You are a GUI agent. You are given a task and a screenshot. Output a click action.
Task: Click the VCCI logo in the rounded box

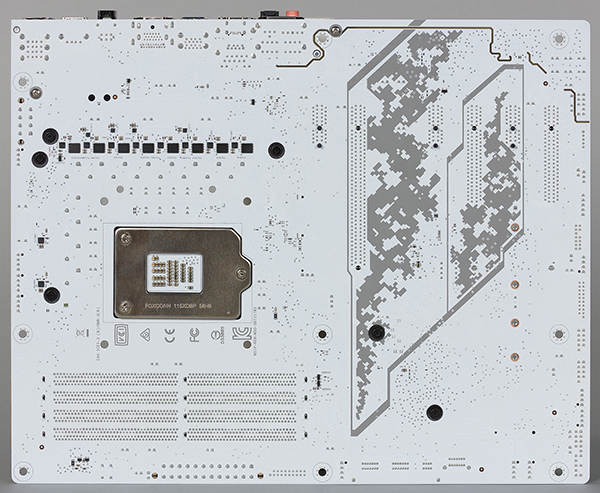[x=121, y=335]
